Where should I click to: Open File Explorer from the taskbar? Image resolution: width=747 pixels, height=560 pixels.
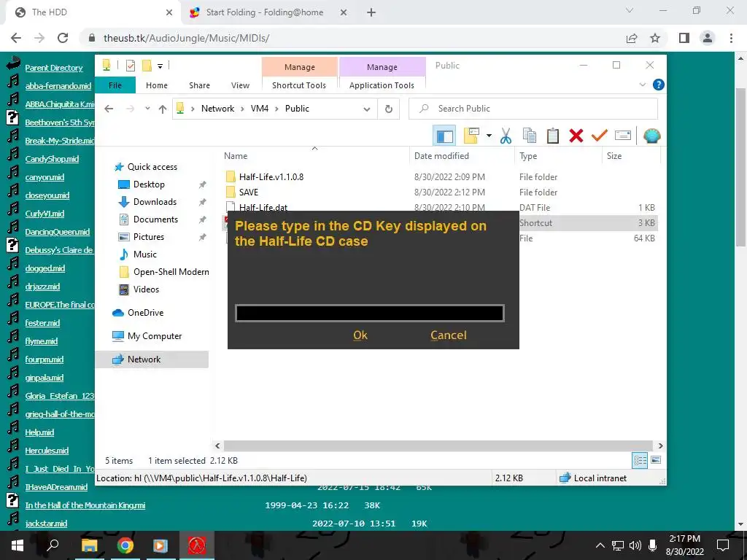(89, 545)
